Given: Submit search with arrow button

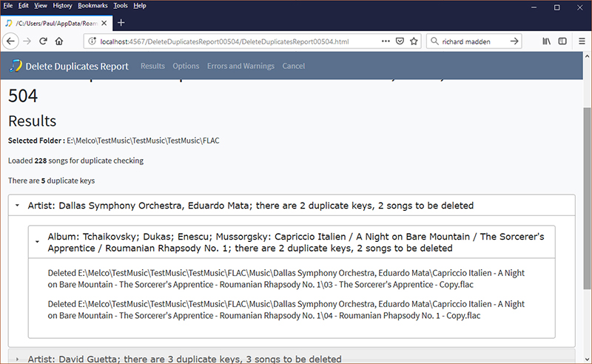Looking at the screenshot, I should pyautogui.click(x=514, y=41).
